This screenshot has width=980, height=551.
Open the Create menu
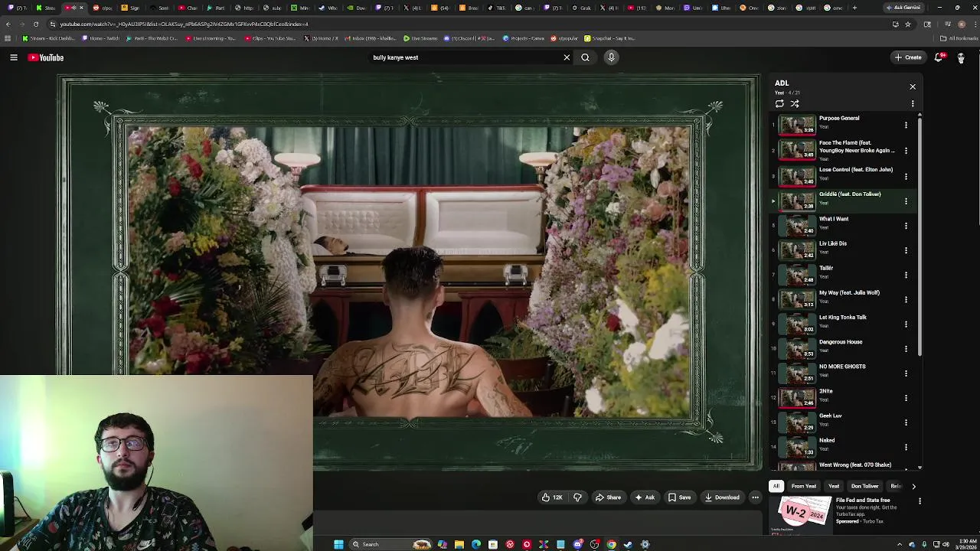click(908, 57)
